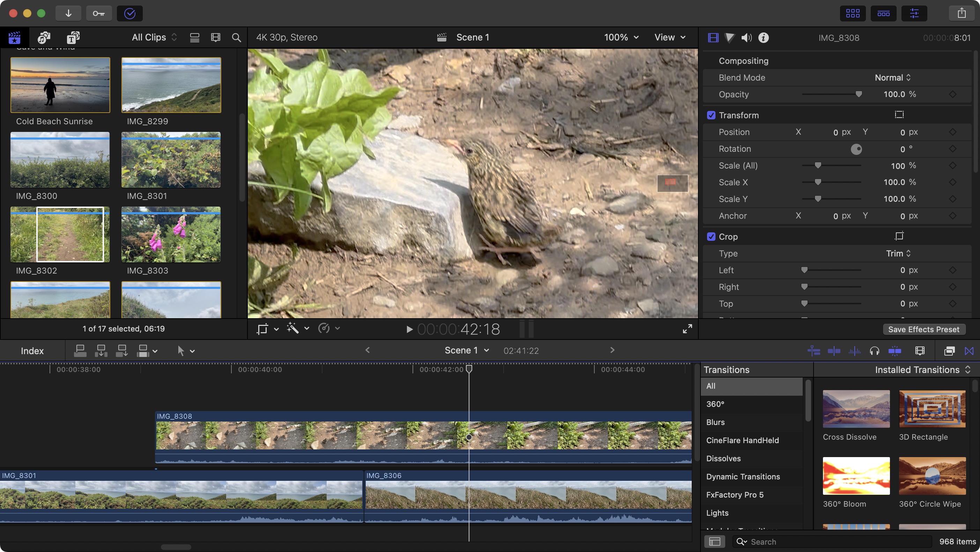
Task: Disable the Crop checkbox
Action: pos(711,236)
